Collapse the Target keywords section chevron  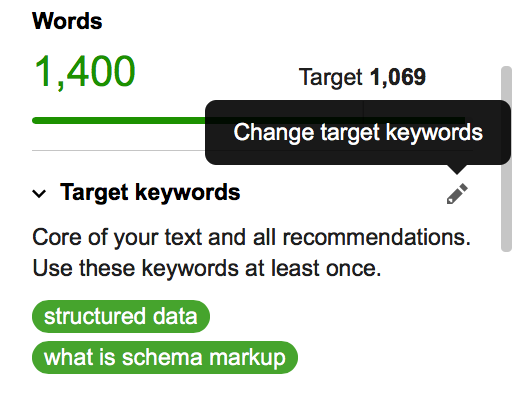[x=39, y=193]
